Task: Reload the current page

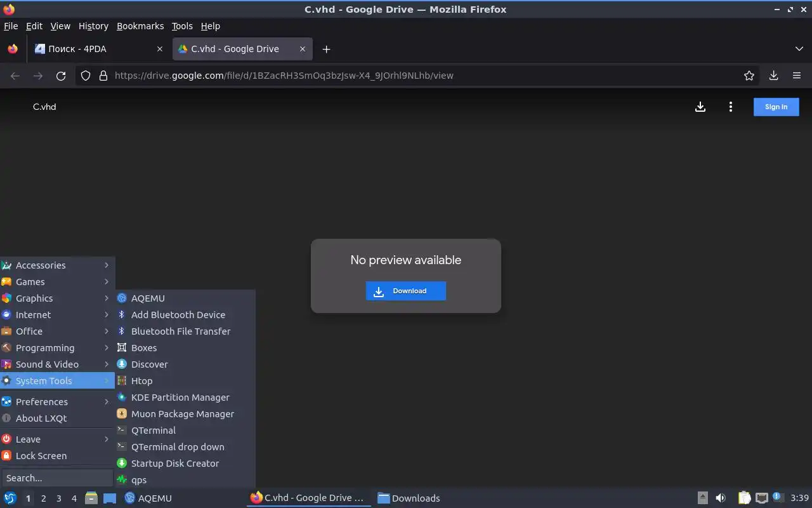Action: [x=61, y=76]
